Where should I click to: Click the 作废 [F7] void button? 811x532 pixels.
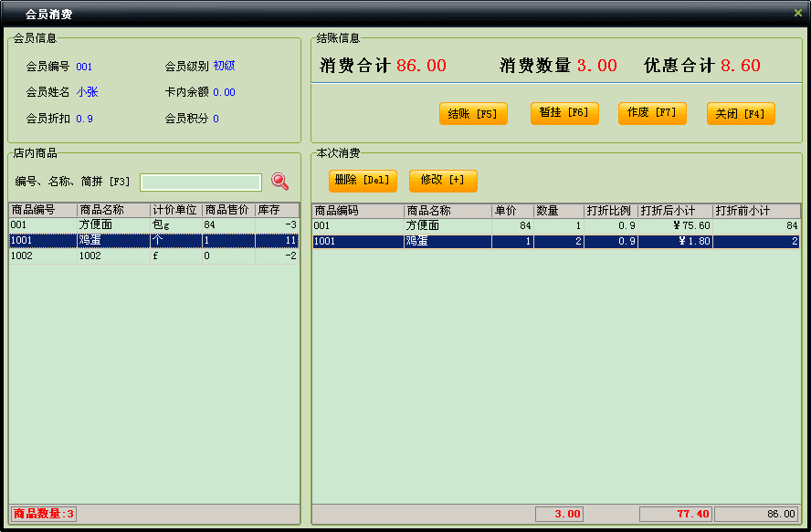coord(652,113)
